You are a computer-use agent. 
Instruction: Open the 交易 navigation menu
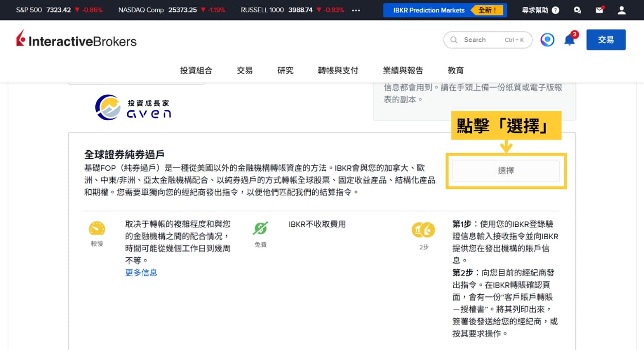point(245,70)
